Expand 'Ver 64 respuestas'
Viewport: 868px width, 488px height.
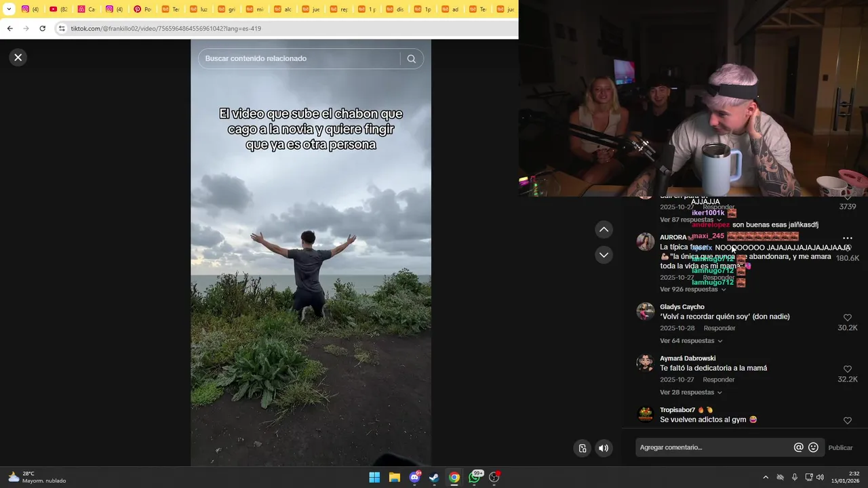pyautogui.click(x=690, y=341)
